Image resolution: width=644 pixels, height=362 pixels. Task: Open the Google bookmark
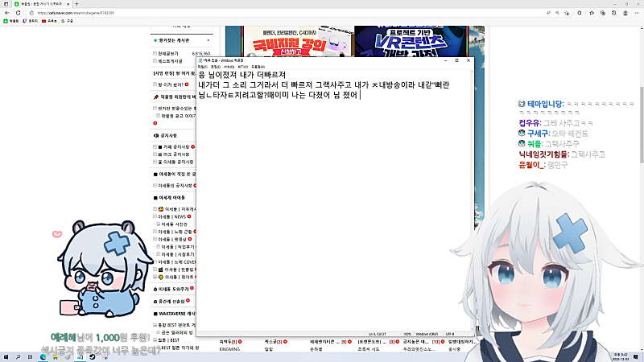pyautogui.click(x=67, y=21)
